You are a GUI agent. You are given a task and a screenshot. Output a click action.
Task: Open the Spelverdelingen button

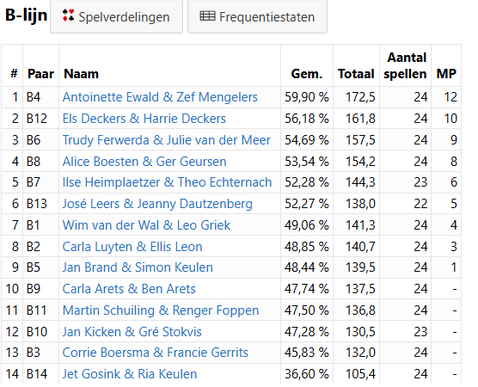point(116,16)
